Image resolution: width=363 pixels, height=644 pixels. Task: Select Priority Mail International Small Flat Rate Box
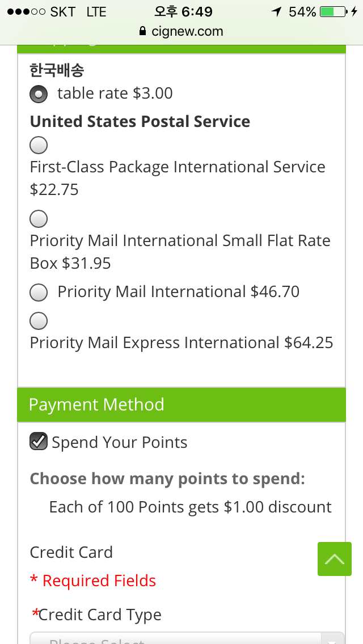point(39,218)
